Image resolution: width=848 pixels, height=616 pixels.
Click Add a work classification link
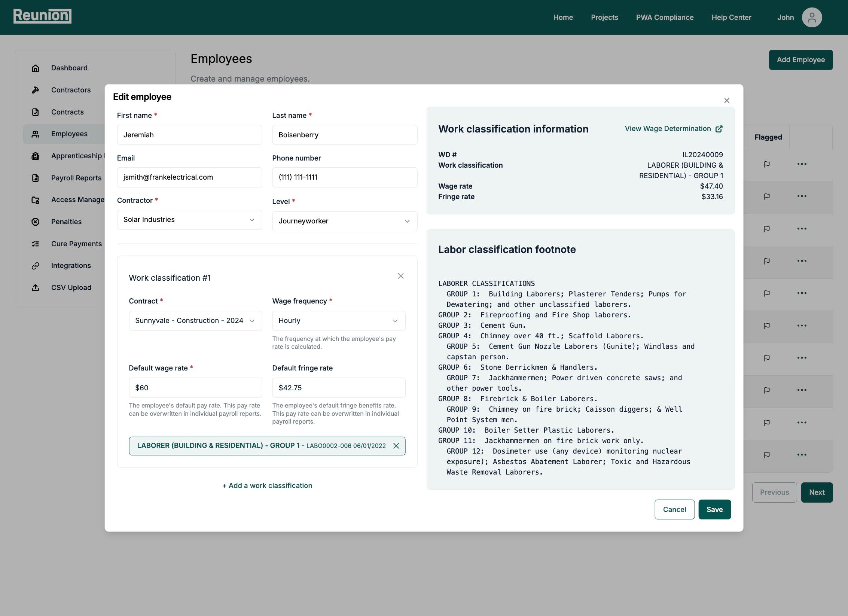pos(267,485)
